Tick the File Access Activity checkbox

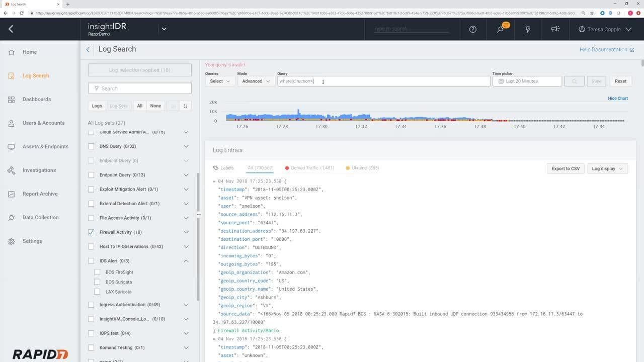tap(91, 218)
